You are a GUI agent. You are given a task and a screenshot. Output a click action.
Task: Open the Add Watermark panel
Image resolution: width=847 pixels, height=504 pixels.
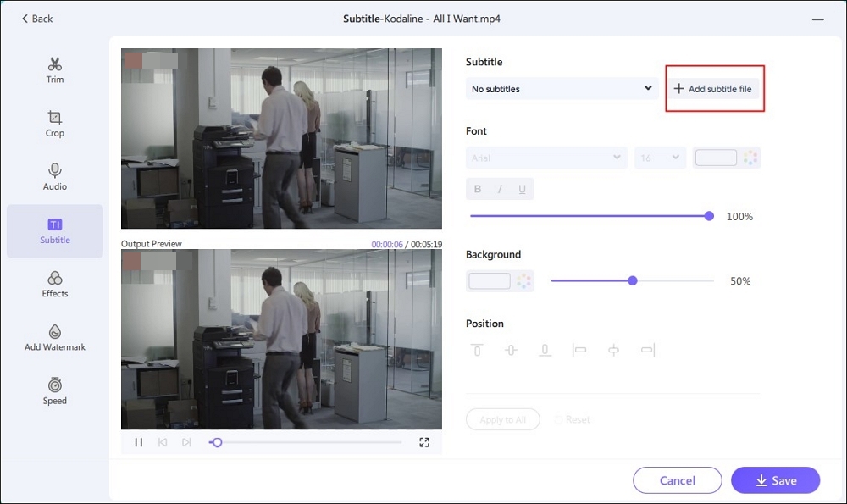tap(55, 338)
